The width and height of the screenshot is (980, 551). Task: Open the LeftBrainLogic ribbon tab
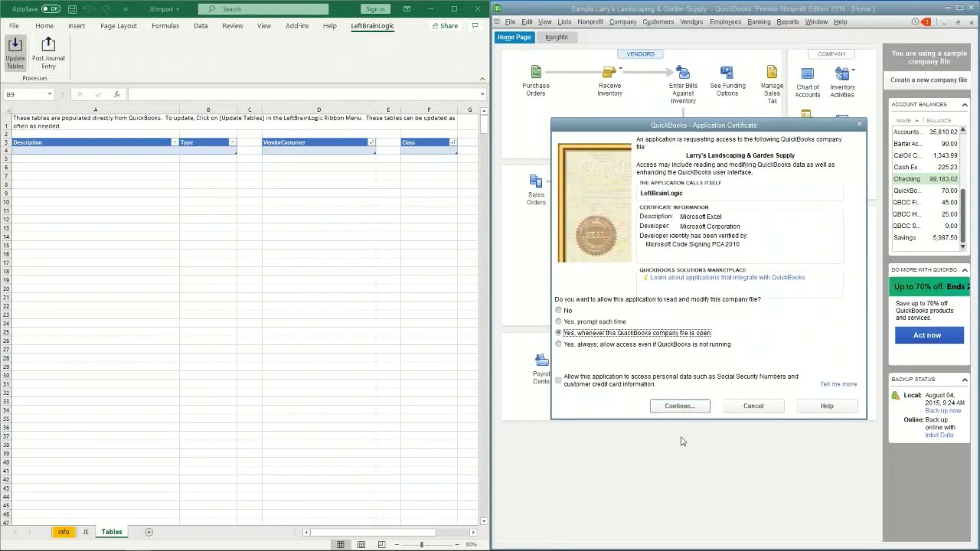(373, 25)
